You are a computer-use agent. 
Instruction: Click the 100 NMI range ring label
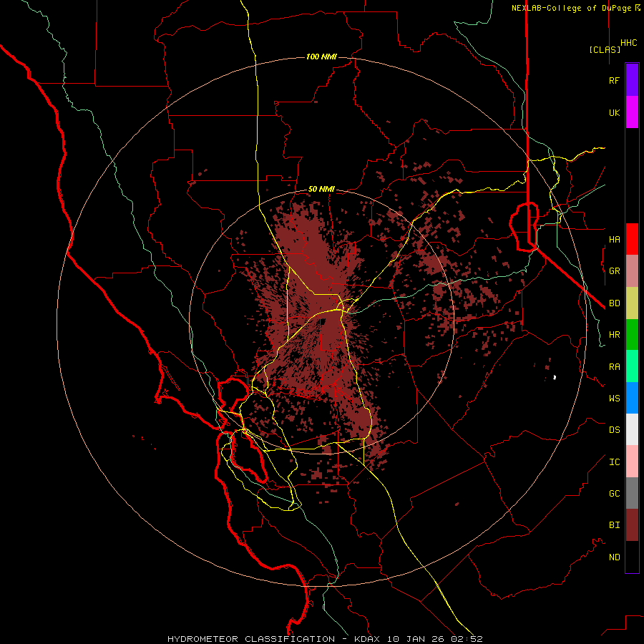[321, 57]
